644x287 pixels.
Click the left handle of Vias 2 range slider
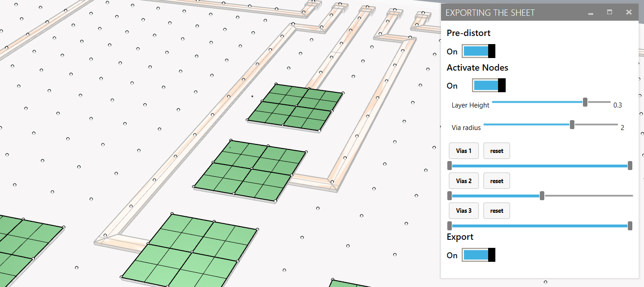[x=450, y=196]
